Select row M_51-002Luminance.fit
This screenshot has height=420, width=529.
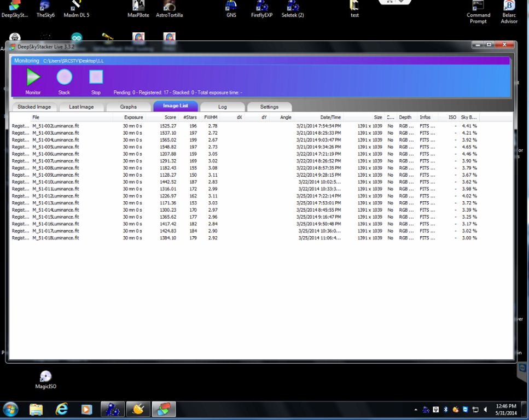point(244,126)
